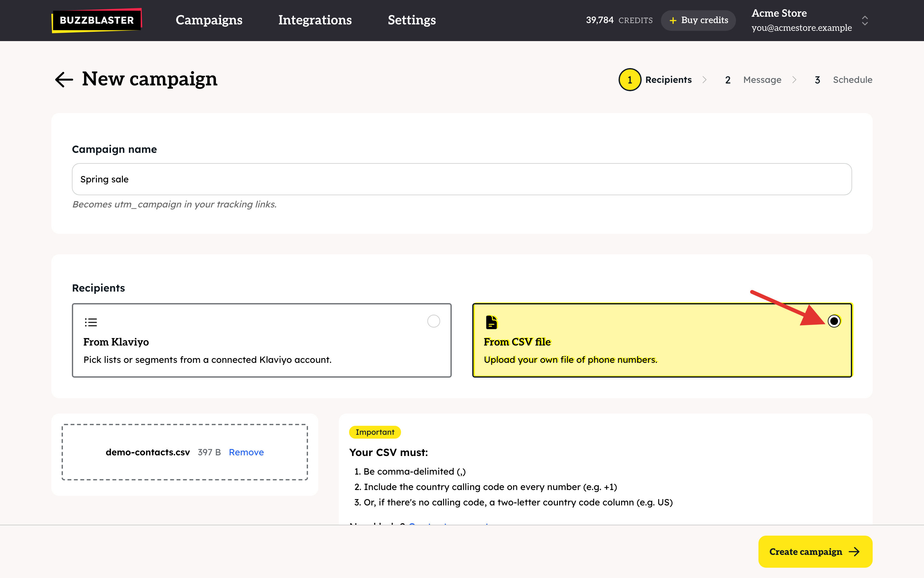This screenshot has width=924, height=578.
Task: Remove the uploaded demo-contacts.csv file
Action: (x=246, y=452)
